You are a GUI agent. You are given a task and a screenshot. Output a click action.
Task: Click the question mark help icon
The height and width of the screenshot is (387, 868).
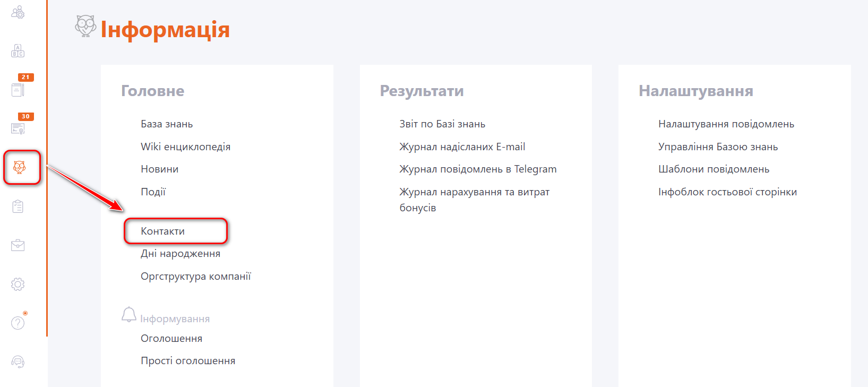(18, 323)
